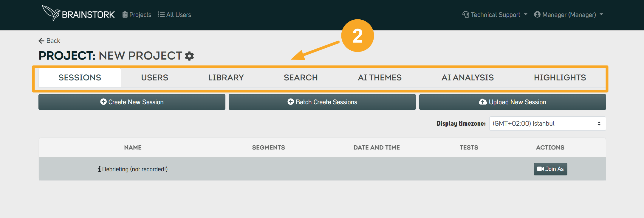Expand the Technical Support menu
This screenshot has width=644, height=218.
(495, 15)
